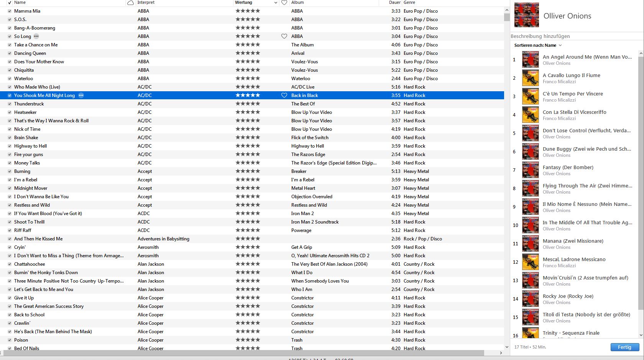Click album Back in Black cell
This screenshot has height=360, width=644.
pyautogui.click(x=304, y=95)
